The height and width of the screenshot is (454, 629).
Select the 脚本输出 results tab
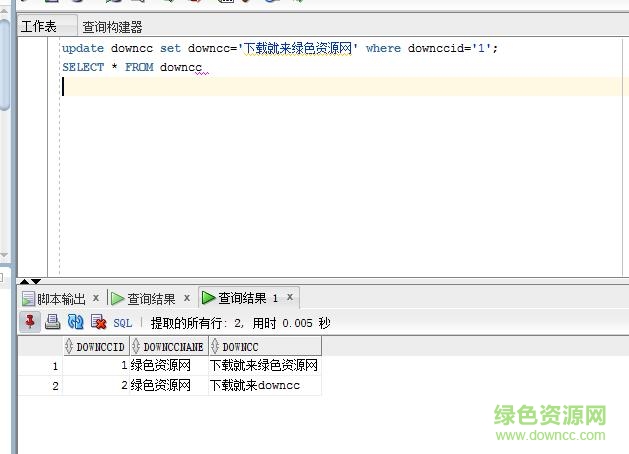tap(61, 299)
